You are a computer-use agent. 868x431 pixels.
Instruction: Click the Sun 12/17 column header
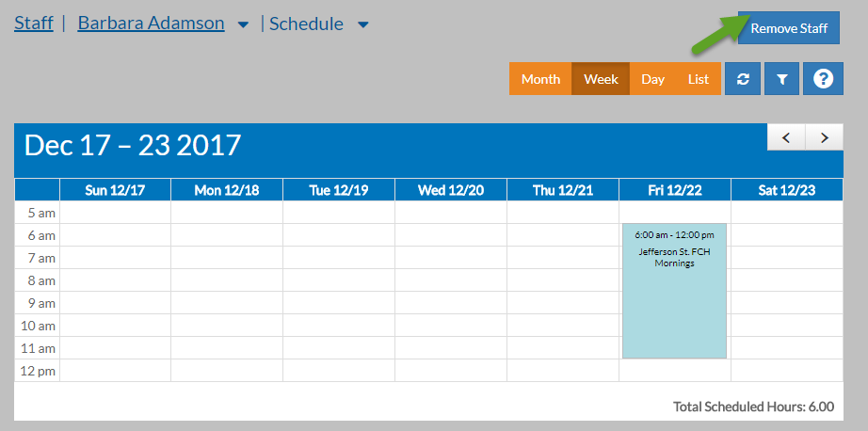point(115,190)
